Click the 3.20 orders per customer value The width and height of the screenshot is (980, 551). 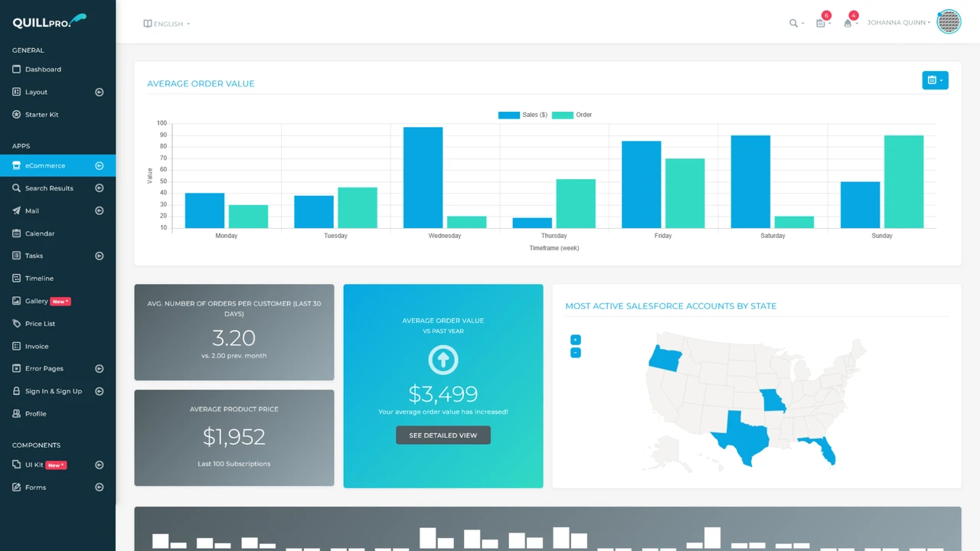234,338
